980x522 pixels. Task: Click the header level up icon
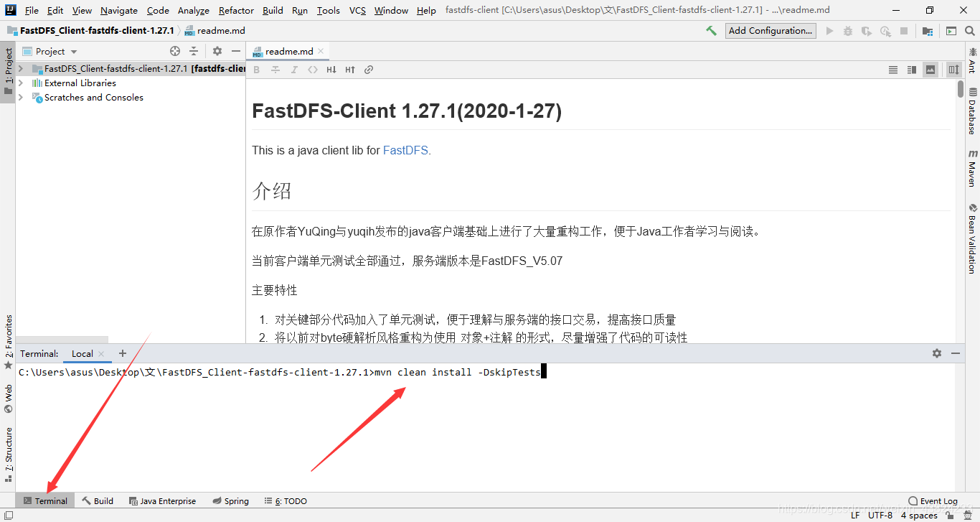click(x=350, y=70)
